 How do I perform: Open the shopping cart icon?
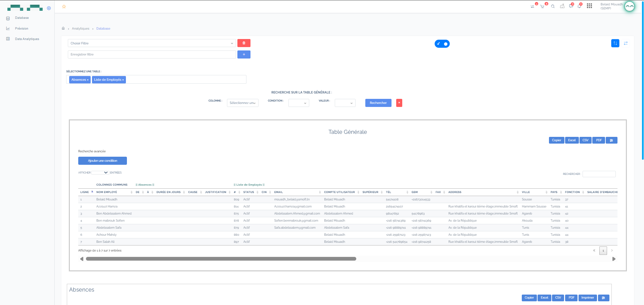coord(542,6)
